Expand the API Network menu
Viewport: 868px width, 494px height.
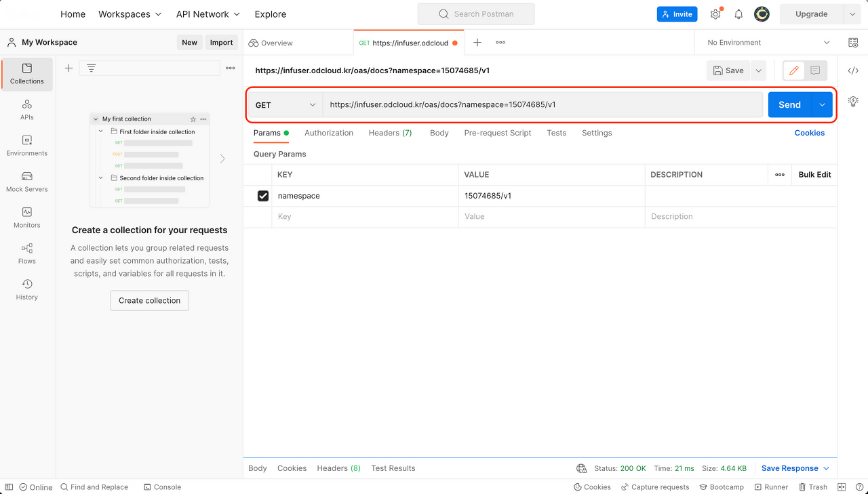208,14
